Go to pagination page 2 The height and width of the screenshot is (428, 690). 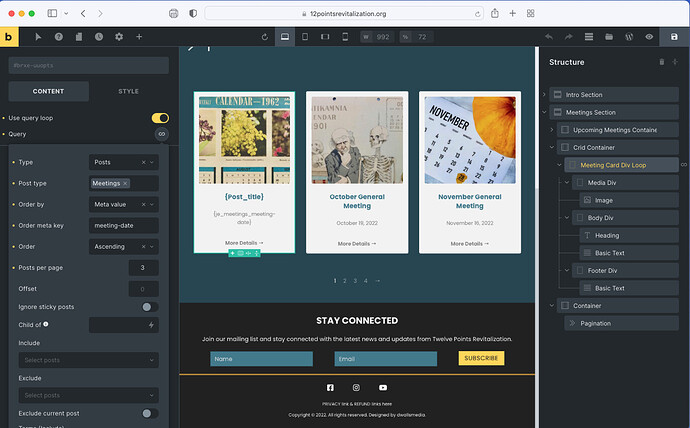pos(345,281)
